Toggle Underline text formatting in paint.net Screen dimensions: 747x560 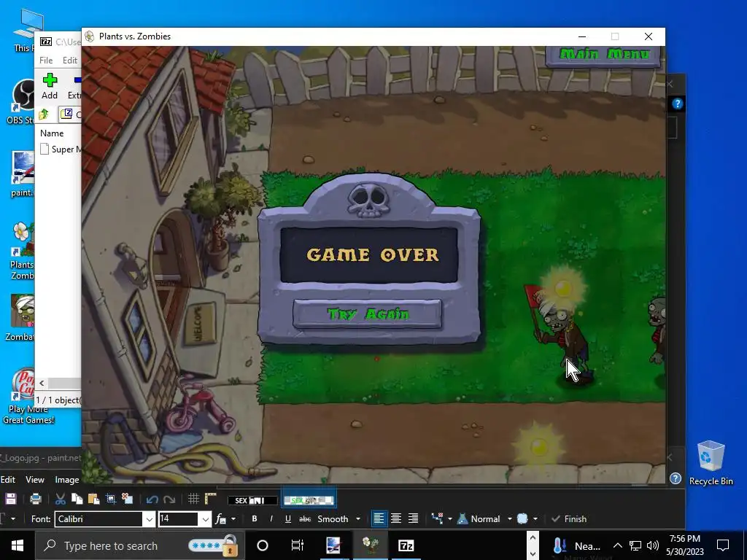[x=287, y=518]
